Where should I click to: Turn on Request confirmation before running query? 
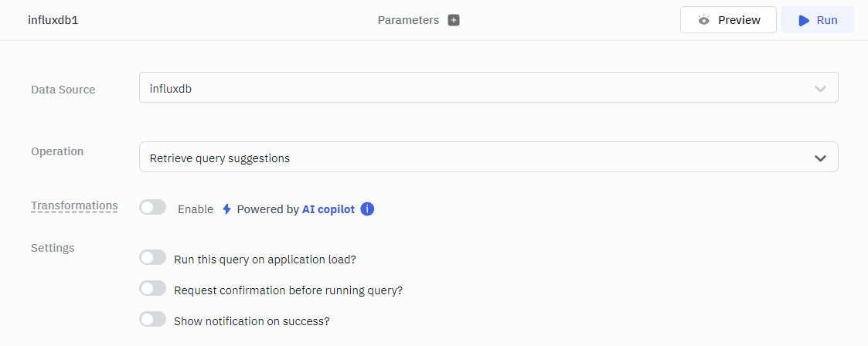pos(153,289)
